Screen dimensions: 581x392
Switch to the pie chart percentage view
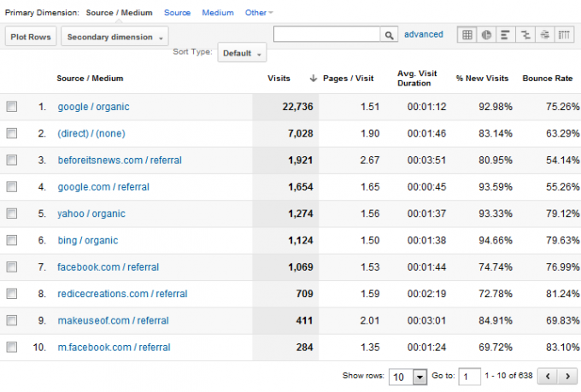click(x=486, y=35)
